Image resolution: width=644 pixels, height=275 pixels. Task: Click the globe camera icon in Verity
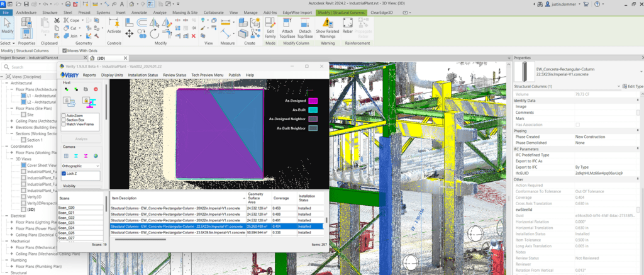coord(96,156)
